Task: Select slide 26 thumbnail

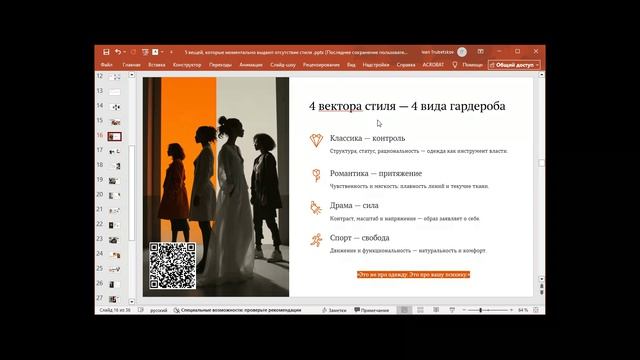Action: pos(114,284)
